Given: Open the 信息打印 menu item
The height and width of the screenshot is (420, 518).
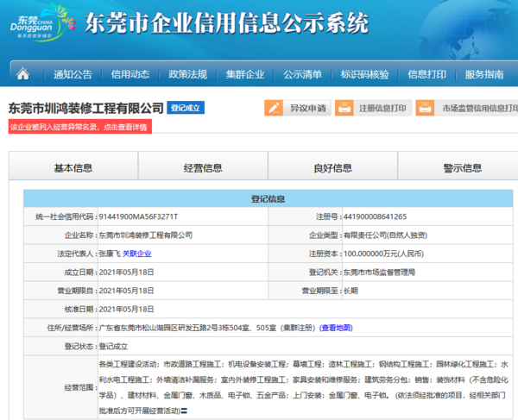Looking at the screenshot, I should [426, 74].
